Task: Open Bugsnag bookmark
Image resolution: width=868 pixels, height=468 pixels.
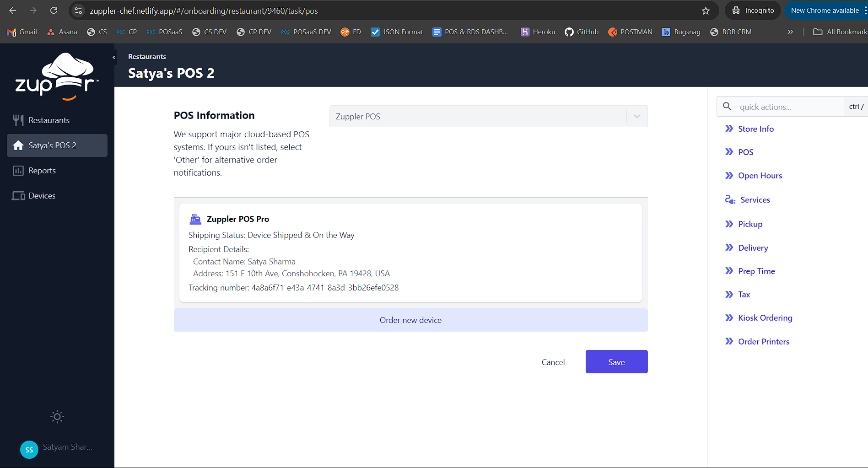Action: pyautogui.click(x=681, y=32)
